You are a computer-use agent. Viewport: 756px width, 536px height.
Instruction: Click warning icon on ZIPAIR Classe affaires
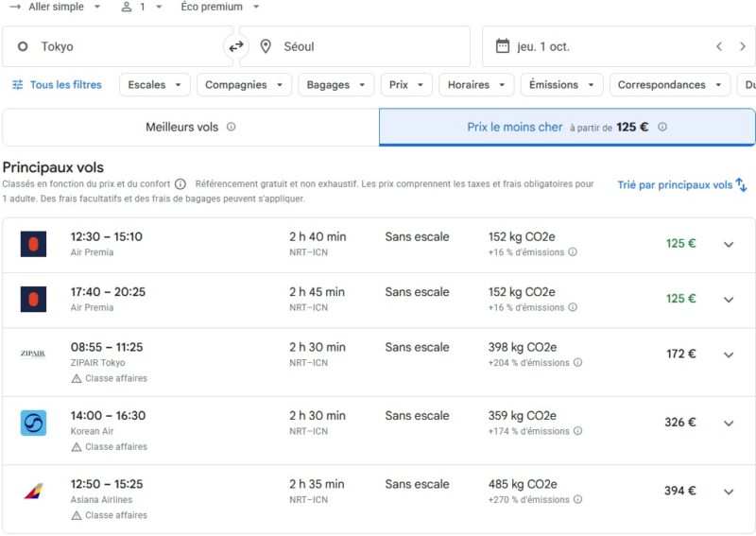77,379
